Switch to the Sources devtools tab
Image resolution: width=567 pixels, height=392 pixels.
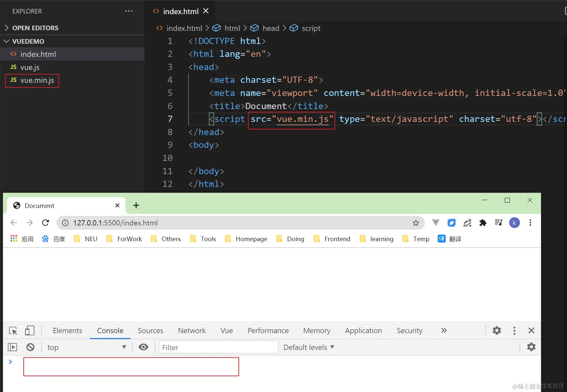pyautogui.click(x=150, y=331)
